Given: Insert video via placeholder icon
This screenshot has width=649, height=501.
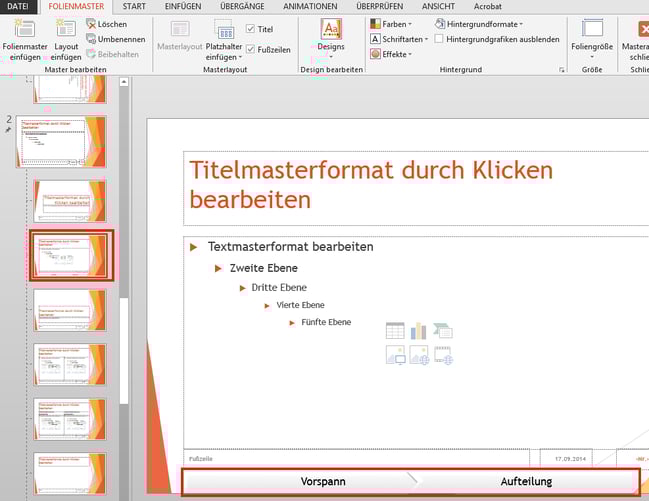Looking at the screenshot, I should coord(443,355).
